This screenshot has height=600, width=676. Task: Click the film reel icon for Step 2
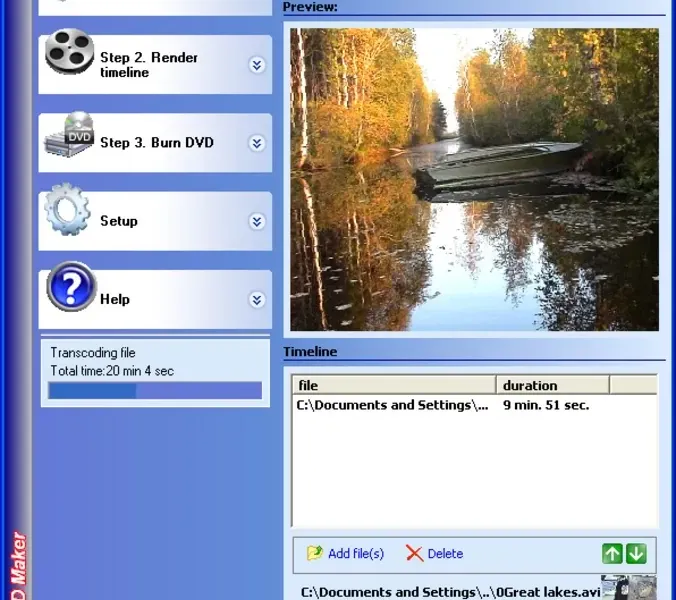point(69,51)
